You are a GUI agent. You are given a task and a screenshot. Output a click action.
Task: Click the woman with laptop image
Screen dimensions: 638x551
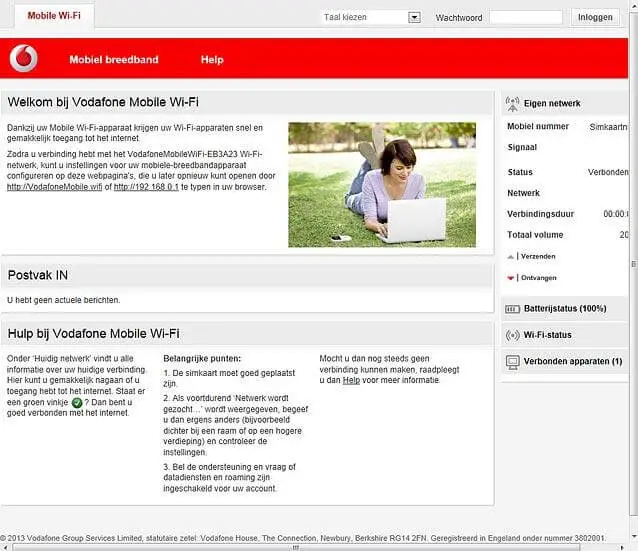click(x=382, y=184)
